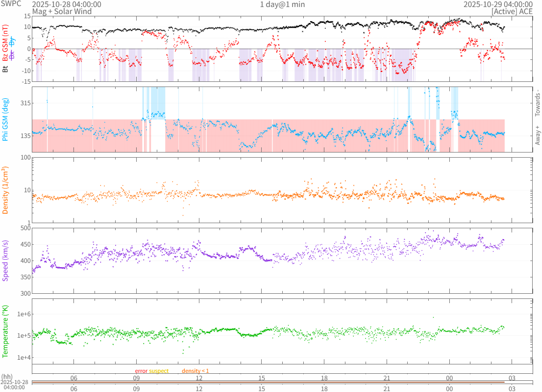Click the Temperature (°K) axis label
Screen dimensions: 542x392
[x=6, y=331]
